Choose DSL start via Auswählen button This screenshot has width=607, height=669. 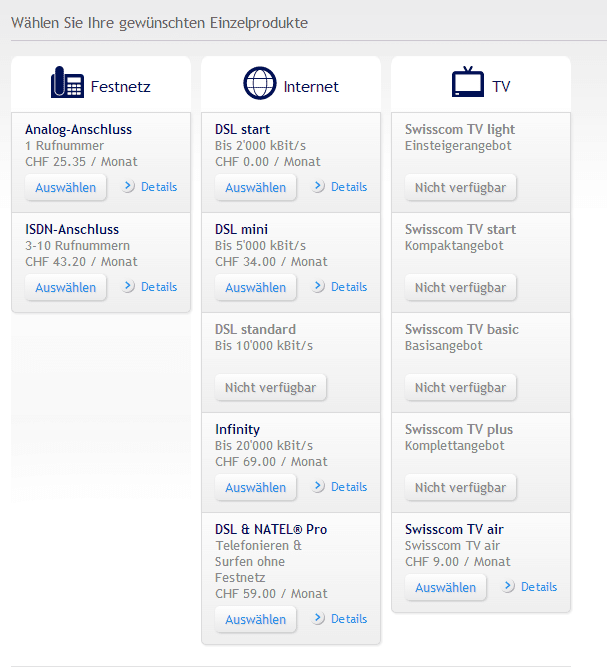coord(256,187)
